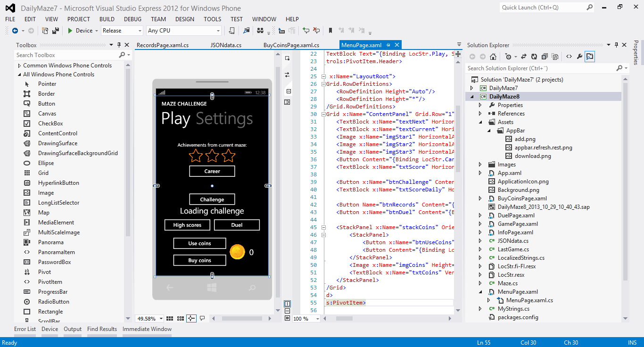Click the Quick Launch search magnifier icon
The width and height of the screenshot is (644, 347).
click(589, 8)
